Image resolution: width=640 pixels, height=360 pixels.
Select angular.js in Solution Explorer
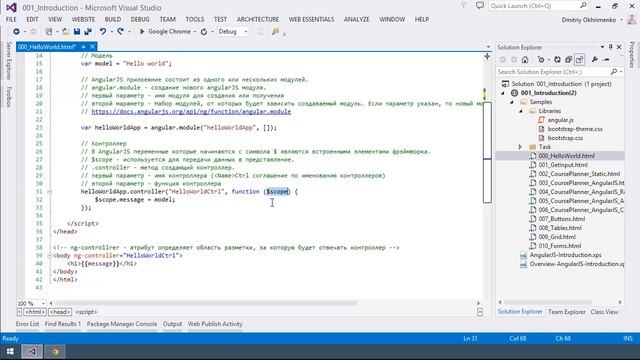560,120
